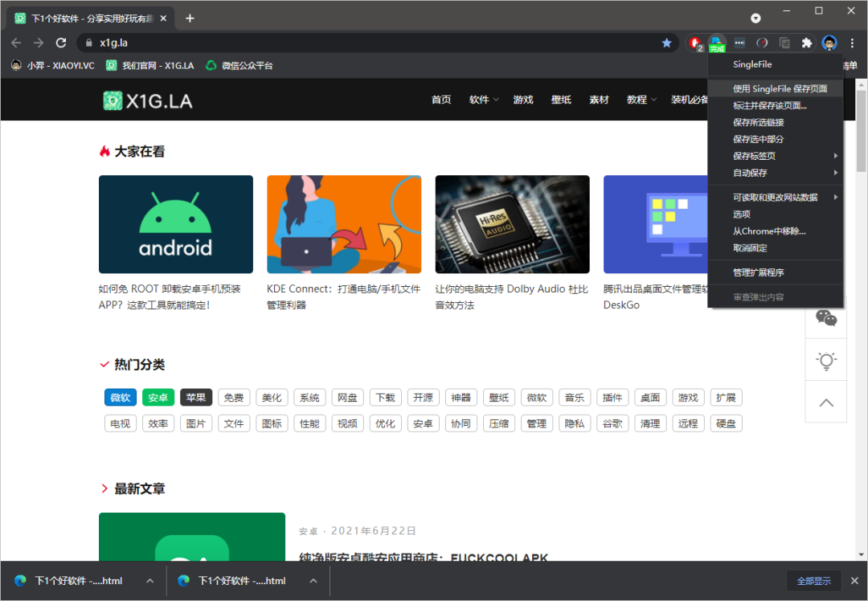The height and width of the screenshot is (601, 868).
Task: Select the 硬盘 category tag
Action: pyautogui.click(x=726, y=423)
